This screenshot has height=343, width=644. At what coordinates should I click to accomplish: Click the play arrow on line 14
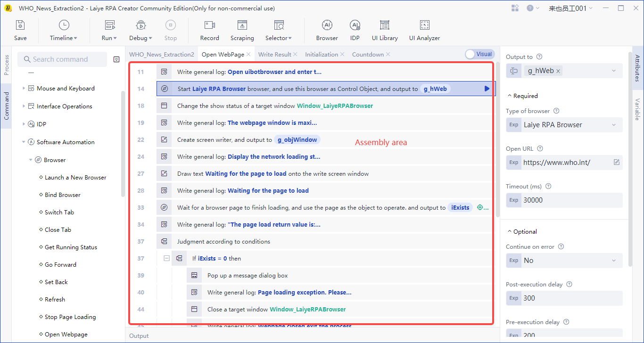coord(487,89)
